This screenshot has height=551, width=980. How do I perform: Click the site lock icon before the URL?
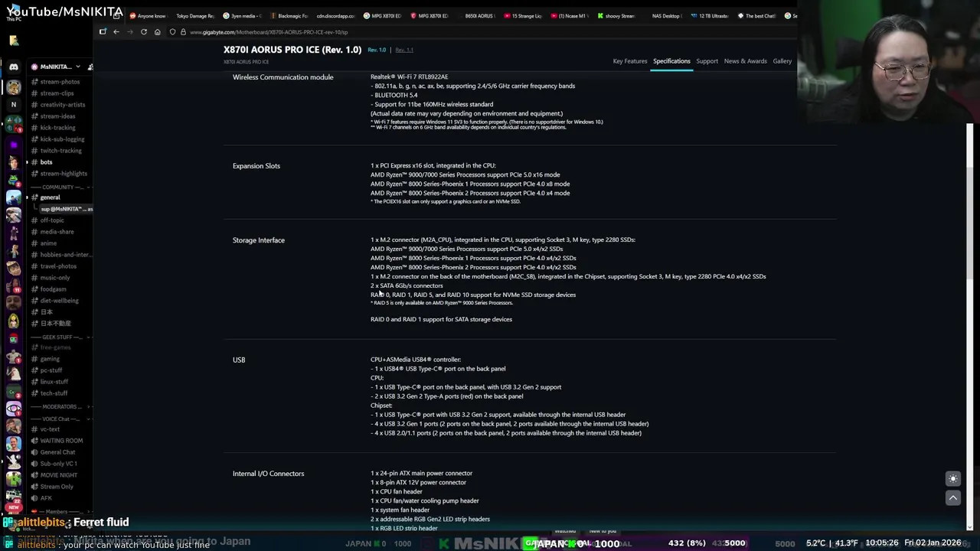(183, 31)
